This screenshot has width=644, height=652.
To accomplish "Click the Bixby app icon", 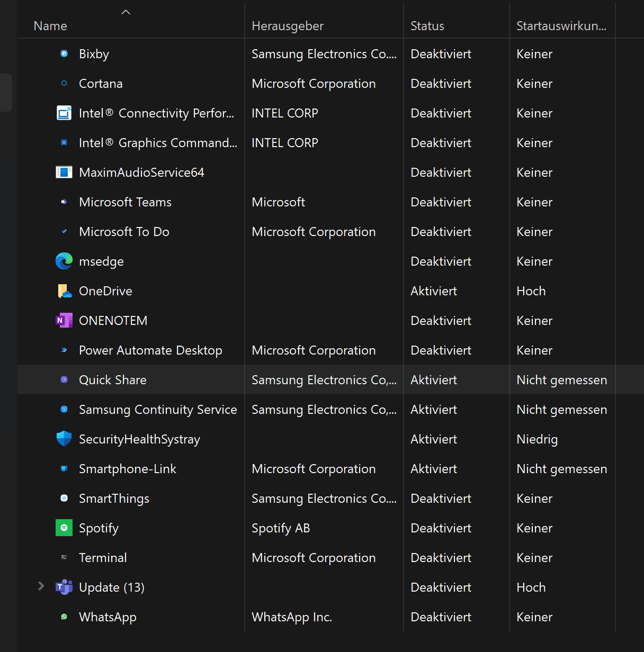I will coord(64,53).
